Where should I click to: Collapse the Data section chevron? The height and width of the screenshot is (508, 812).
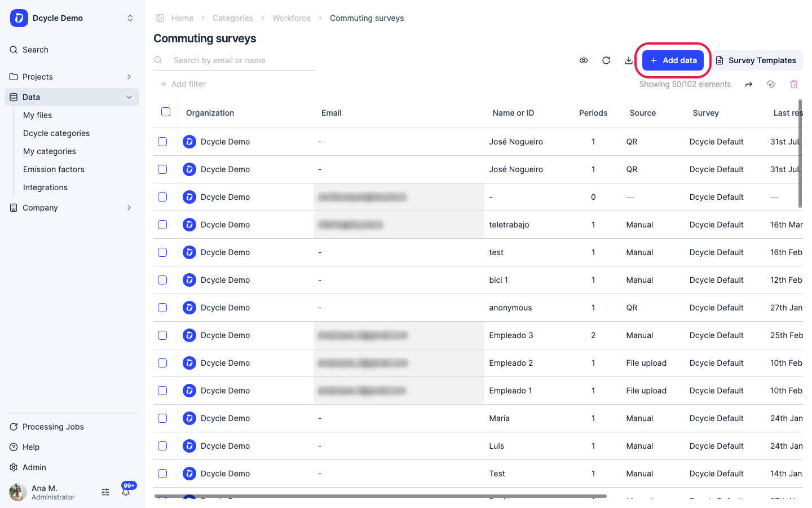129,97
